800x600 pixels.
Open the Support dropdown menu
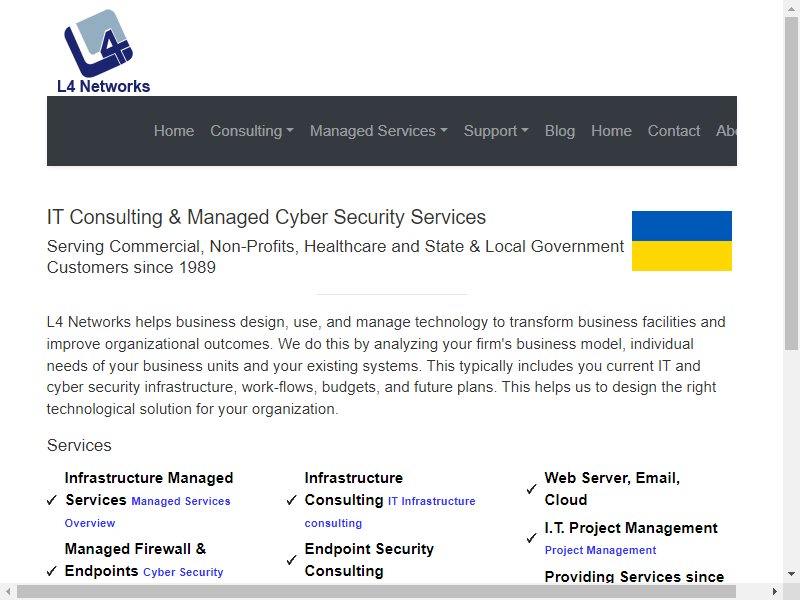[496, 131]
